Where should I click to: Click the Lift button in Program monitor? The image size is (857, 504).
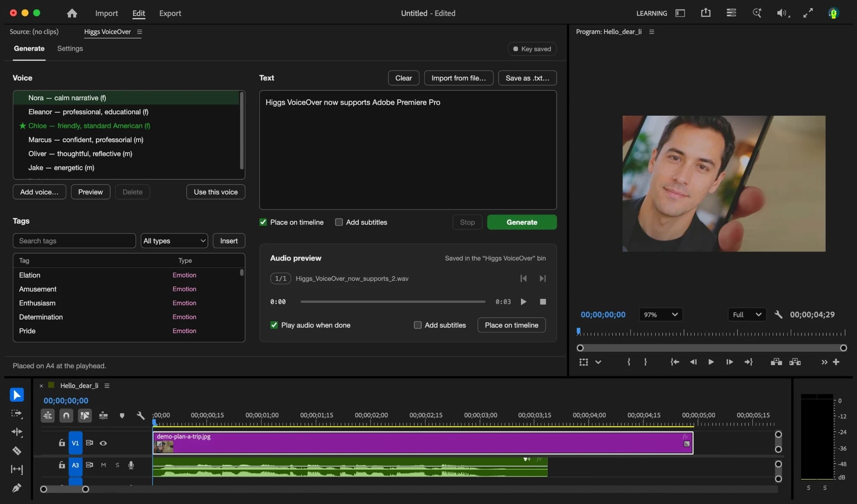776,362
